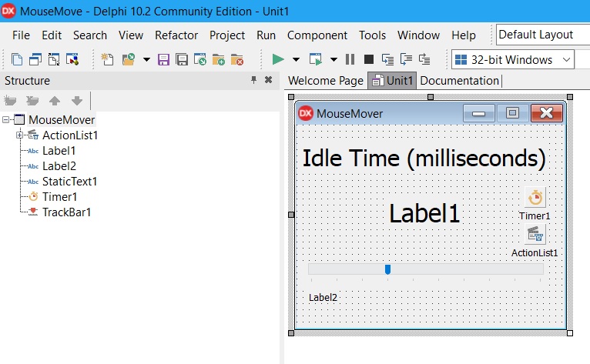Viewport: 590px width, 364px height.
Task: Open the dropdown arrow next to Open
Action: pos(146,59)
